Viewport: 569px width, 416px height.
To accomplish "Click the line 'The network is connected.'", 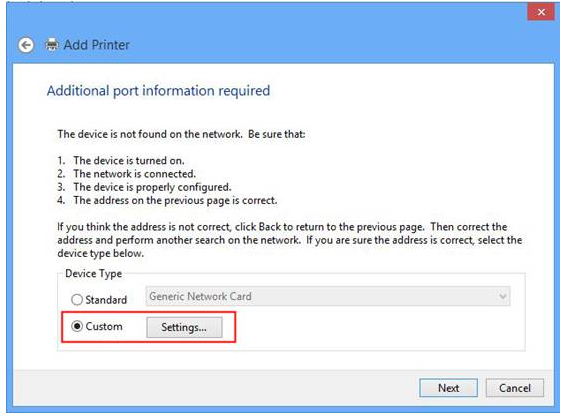I will (x=135, y=174).
